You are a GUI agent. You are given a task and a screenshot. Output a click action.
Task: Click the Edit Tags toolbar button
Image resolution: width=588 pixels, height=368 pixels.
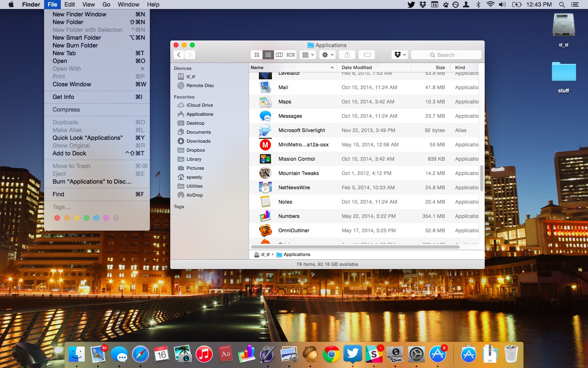[x=367, y=55]
